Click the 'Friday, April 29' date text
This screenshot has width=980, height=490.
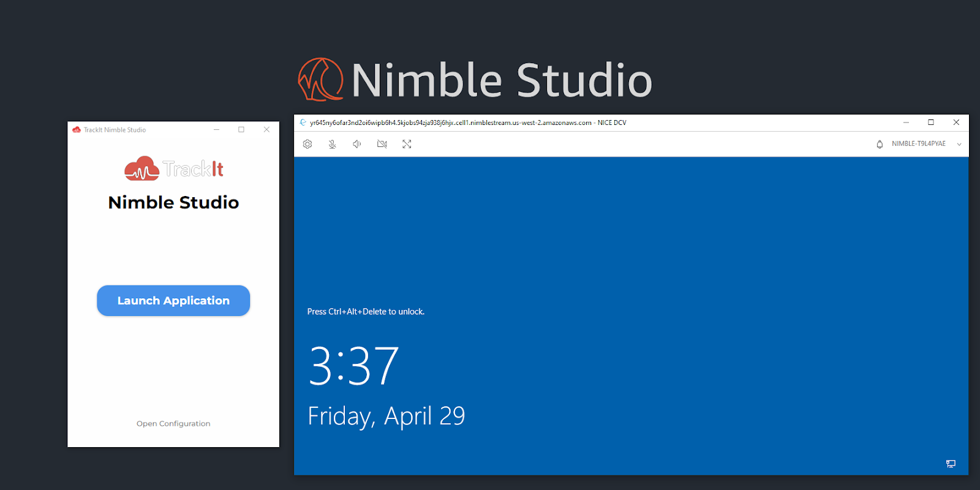[386, 417]
